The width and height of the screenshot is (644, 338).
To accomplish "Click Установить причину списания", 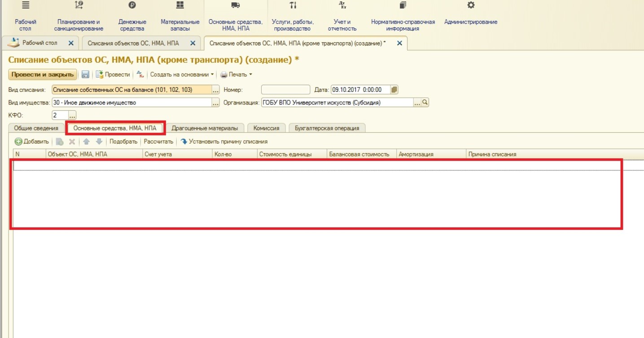I will [224, 142].
